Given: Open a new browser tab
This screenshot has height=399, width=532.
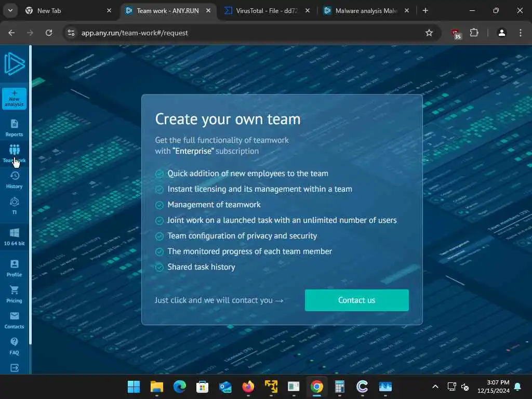Looking at the screenshot, I should (x=425, y=11).
